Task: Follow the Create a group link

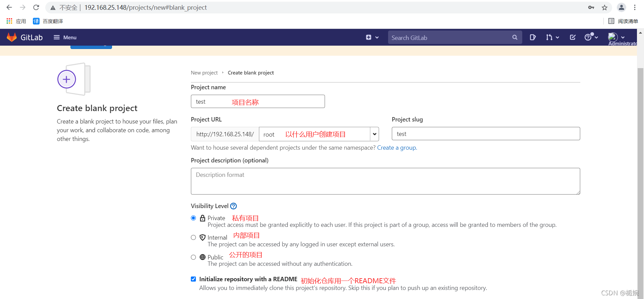Action: click(397, 148)
